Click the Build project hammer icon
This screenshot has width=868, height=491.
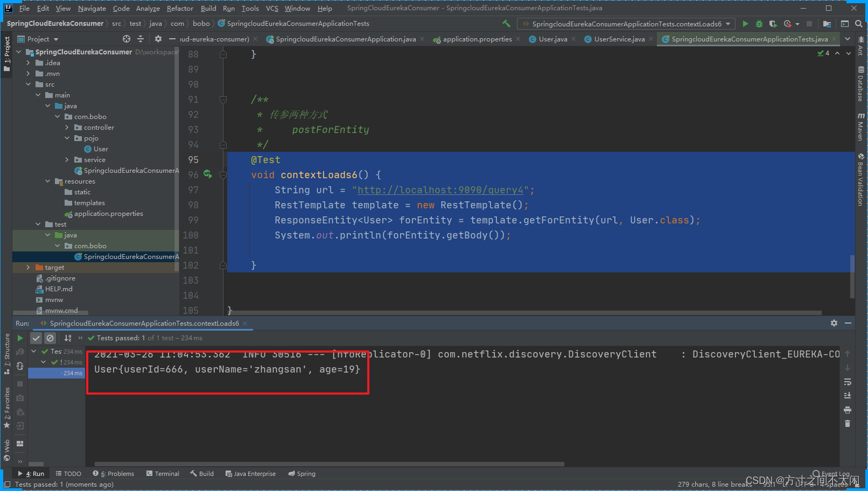506,24
